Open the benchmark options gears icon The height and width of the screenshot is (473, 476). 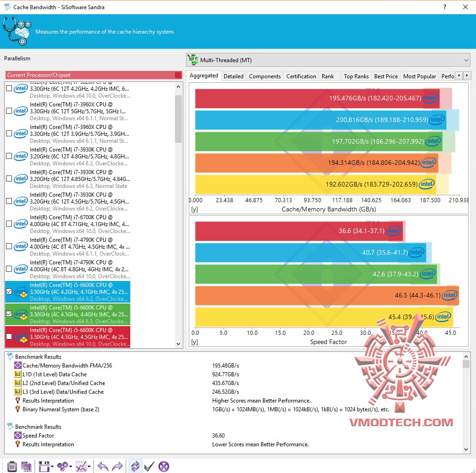tap(63, 466)
